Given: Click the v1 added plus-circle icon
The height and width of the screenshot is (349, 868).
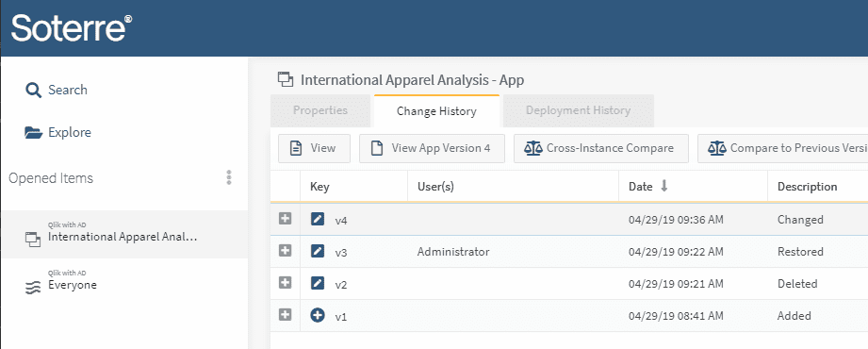Looking at the screenshot, I should (318, 316).
